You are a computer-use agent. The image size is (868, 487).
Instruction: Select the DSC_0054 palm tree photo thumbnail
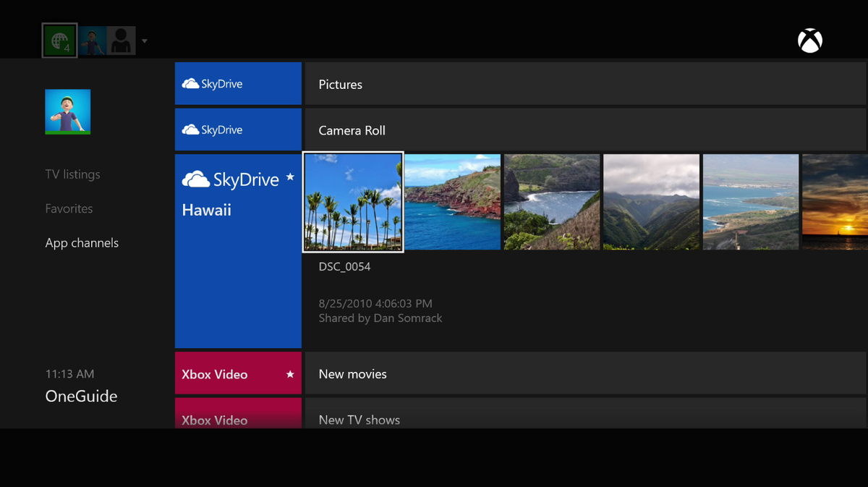[352, 202]
